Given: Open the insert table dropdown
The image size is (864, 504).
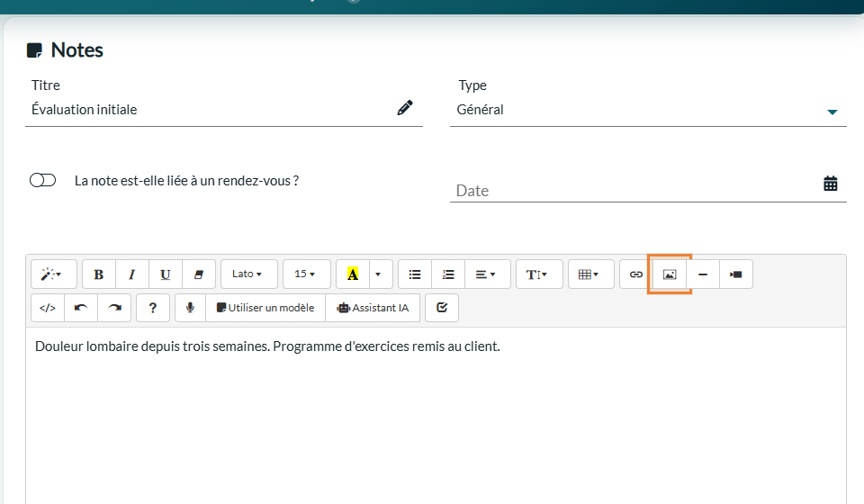Looking at the screenshot, I should coord(590,274).
